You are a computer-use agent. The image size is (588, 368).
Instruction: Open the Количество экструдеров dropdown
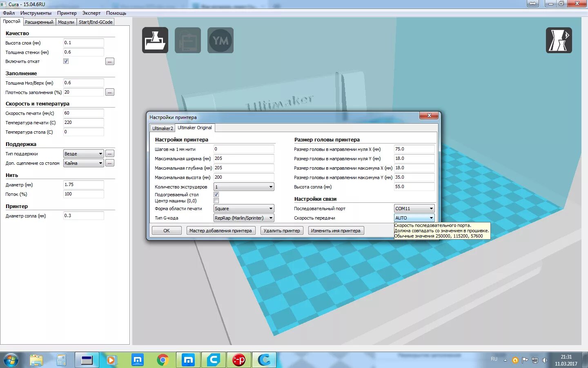(244, 187)
